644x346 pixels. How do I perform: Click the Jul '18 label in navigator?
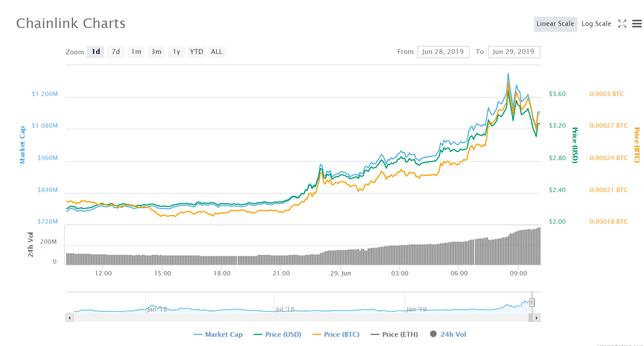pos(285,309)
